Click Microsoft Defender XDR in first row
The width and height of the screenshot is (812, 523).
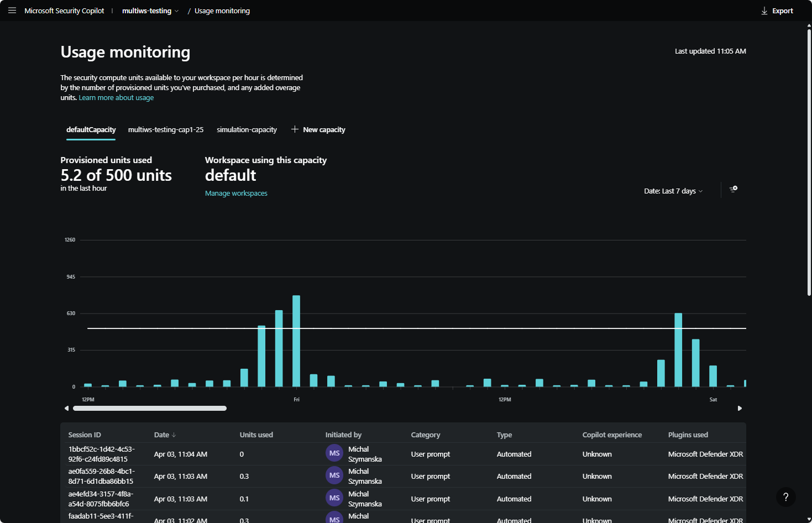(705, 454)
